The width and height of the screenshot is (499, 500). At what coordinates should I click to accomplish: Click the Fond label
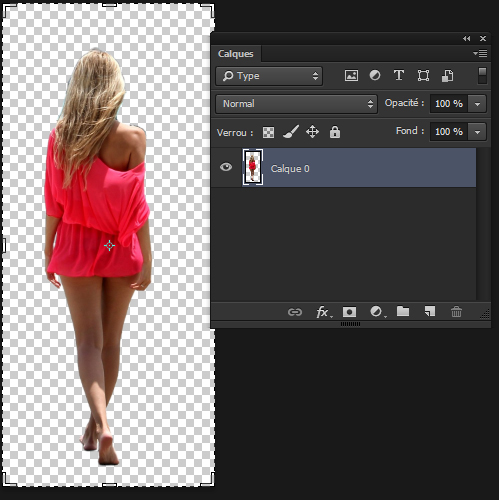pyautogui.click(x=410, y=131)
